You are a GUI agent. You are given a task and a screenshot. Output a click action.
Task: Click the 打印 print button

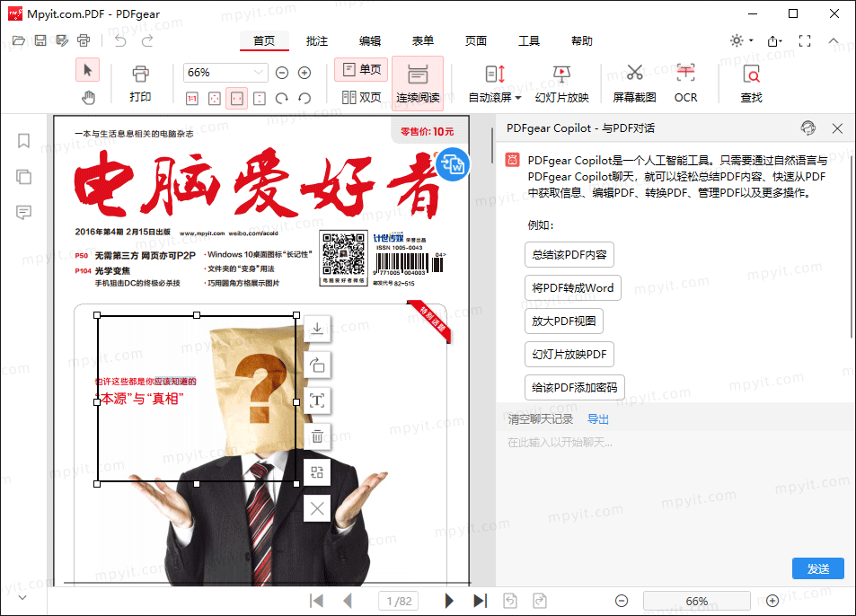coord(140,84)
